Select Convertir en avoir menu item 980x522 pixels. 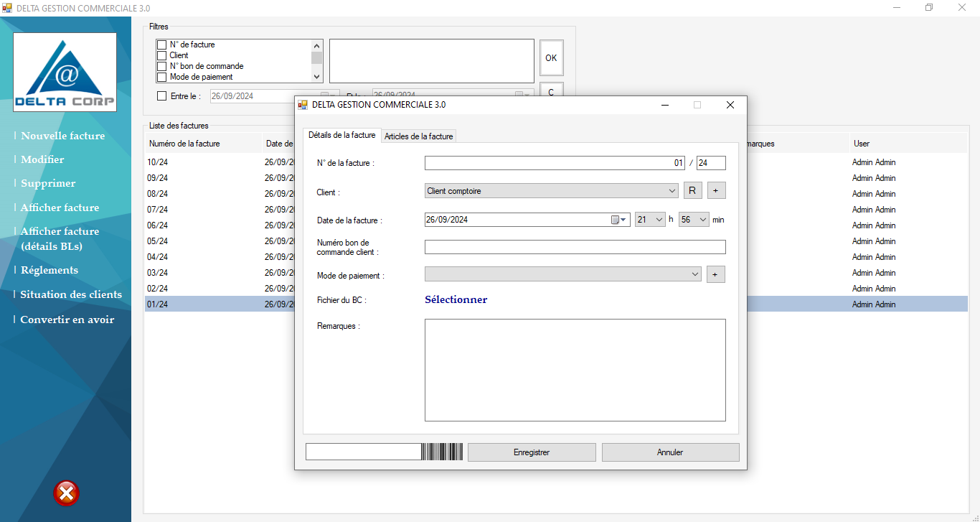67,320
